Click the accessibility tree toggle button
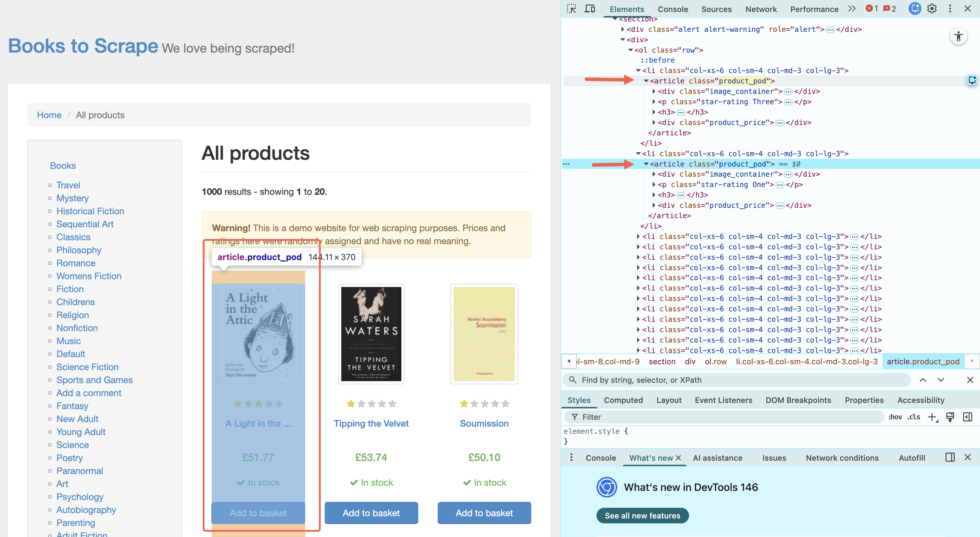 (x=958, y=37)
